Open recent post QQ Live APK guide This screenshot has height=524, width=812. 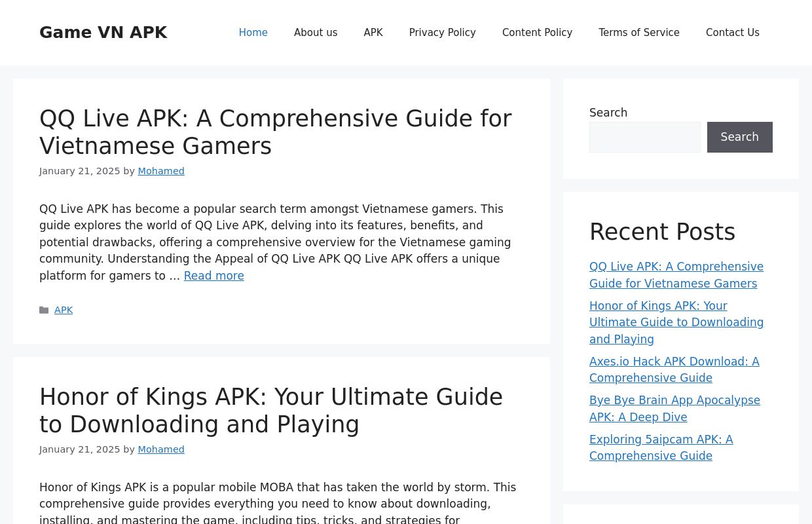coord(676,275)
